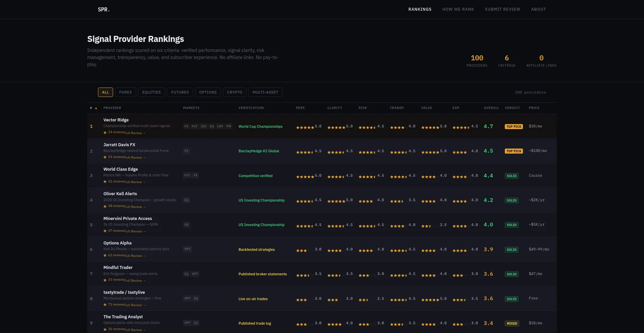Click Options Alpha SOLID badge

point(512,249)
